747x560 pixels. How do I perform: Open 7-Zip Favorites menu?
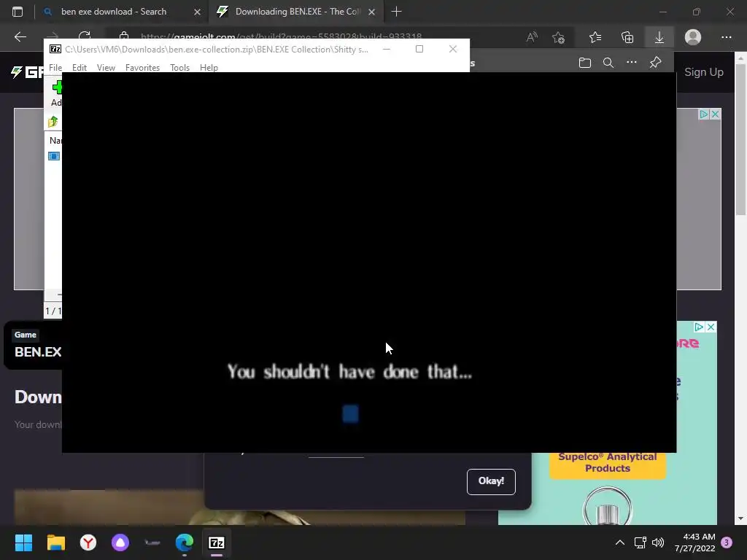click(142, 68)
